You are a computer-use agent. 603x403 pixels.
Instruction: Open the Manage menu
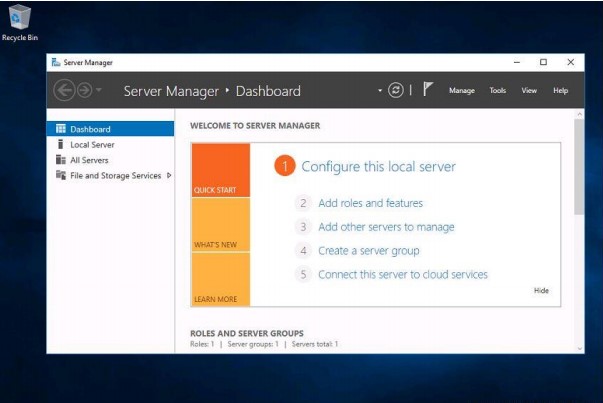[461, 91]
